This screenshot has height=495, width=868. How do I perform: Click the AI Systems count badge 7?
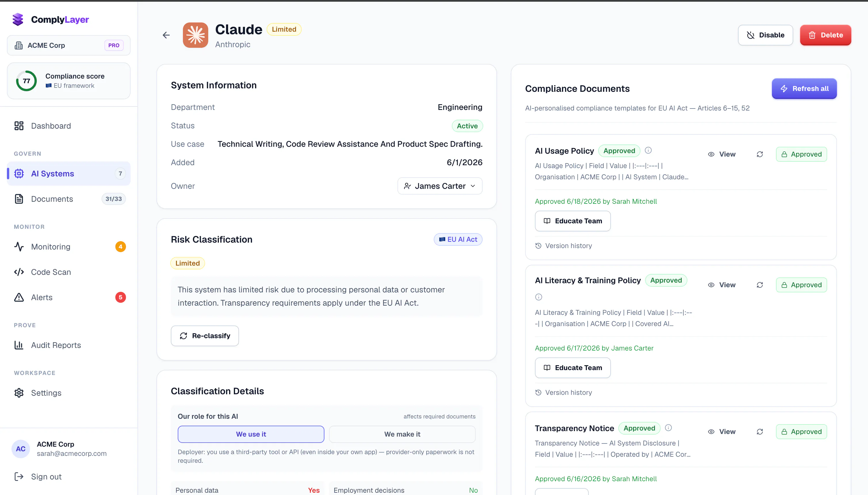(120, 174)
